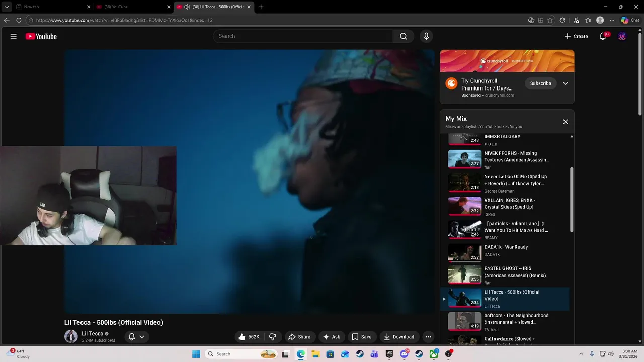Like the Lil Tecca video

(250, 337)
